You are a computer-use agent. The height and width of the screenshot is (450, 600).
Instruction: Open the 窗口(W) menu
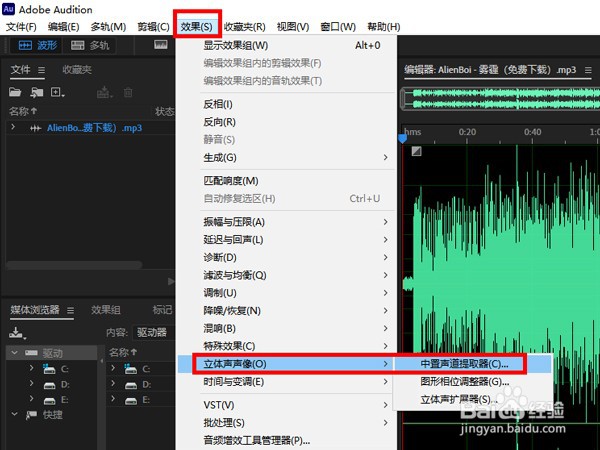click(x=338, y=27)
